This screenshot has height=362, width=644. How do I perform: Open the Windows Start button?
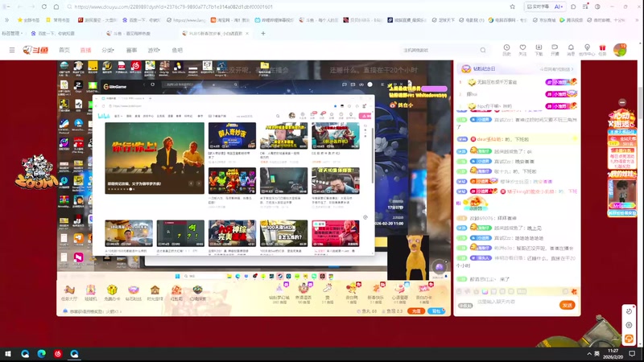click(8, 354)
